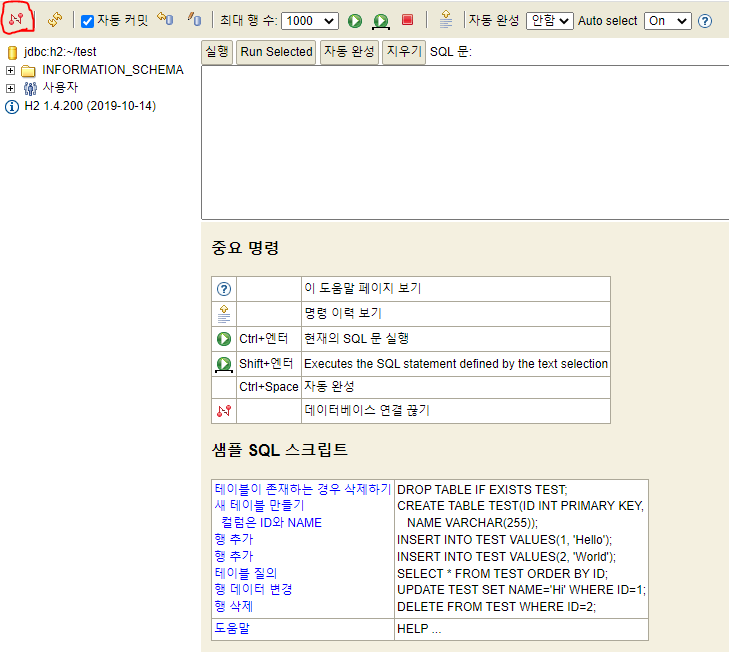Click the H2 1.4.200 (2019-10-14) text

pos(90,106)
